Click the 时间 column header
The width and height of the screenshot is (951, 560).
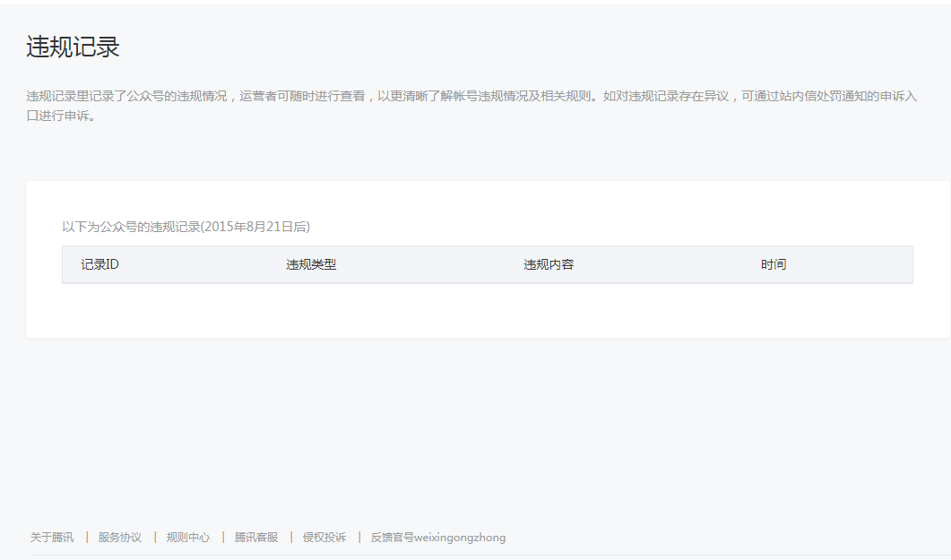click(x=774, y=265)
